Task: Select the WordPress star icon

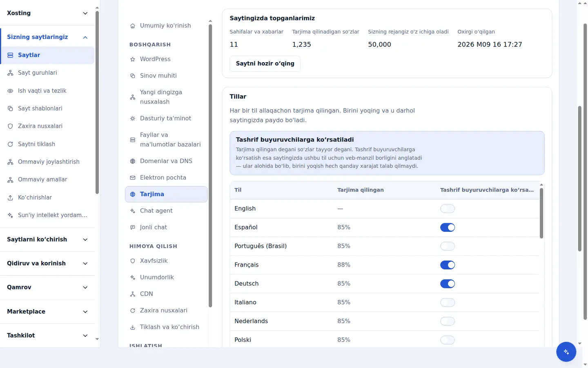Action: [133, 59]
